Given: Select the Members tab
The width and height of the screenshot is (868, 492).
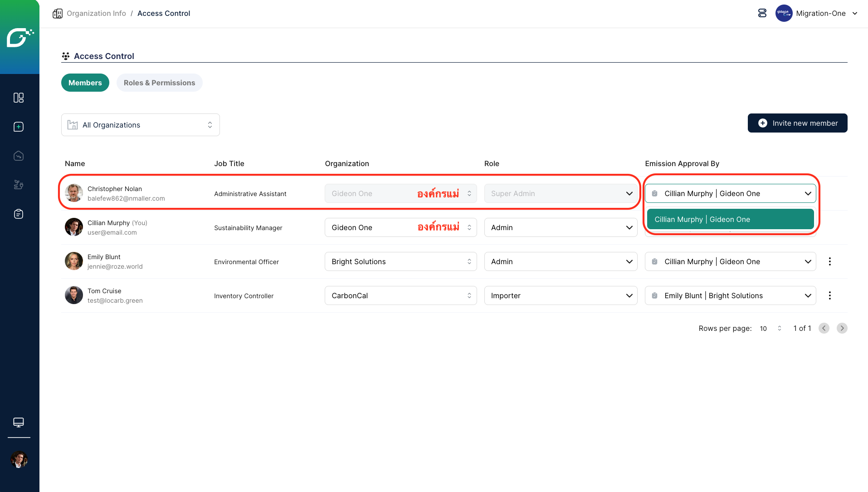Looking at the screenshot, I should click(85, 83).
